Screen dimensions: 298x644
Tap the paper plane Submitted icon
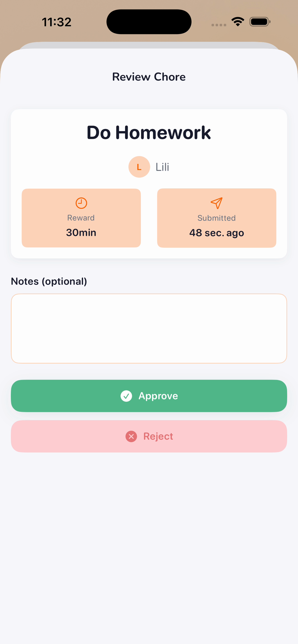pyautogui.click(x=217, y=203)
